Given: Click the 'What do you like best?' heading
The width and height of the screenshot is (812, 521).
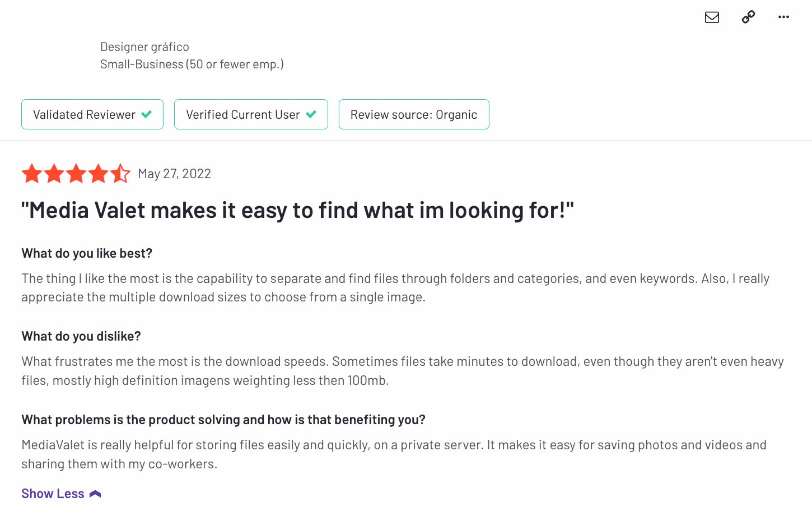Looking at the screenshot, I should coord(87,253).
